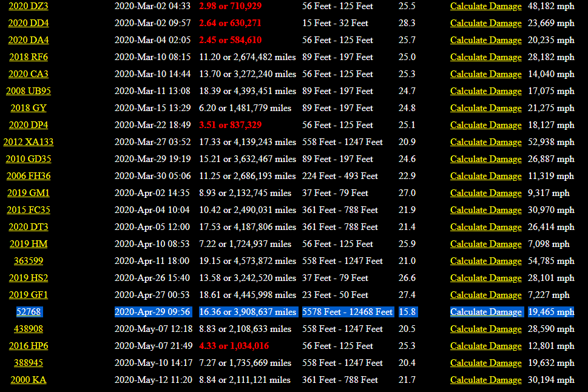Viewport: 588px width, 392px height.
Task: Calculate Damage for 2010 GD35 row
Action: tap(485, 159)
